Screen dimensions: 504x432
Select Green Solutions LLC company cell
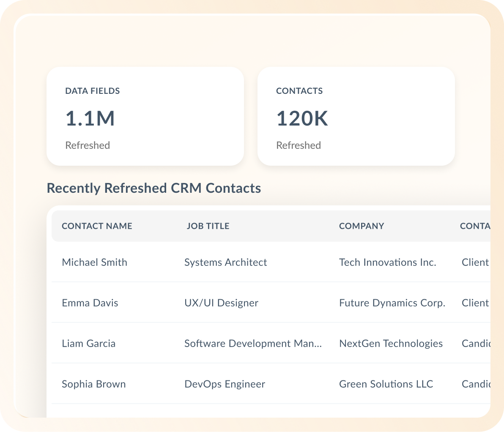point(386,384)
